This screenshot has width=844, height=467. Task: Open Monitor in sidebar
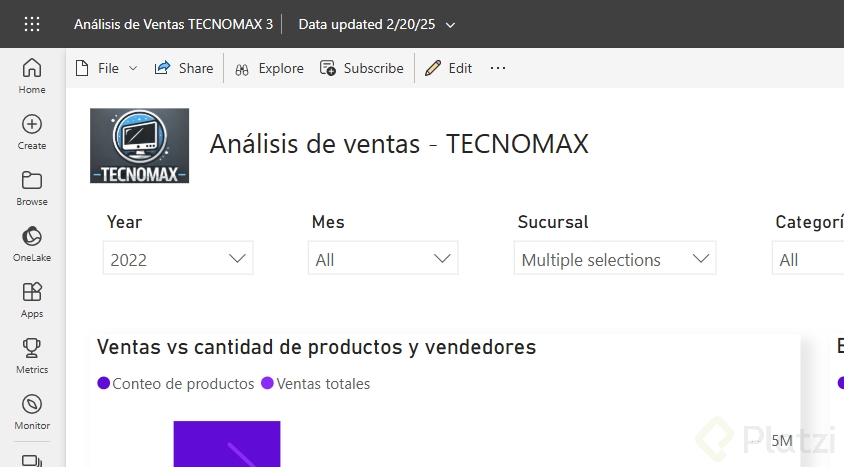pos(32,411)
